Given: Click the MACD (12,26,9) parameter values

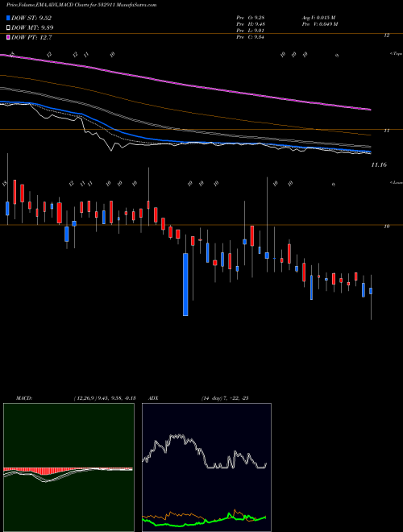Looking at the screenshot, I should click(104, 398).
